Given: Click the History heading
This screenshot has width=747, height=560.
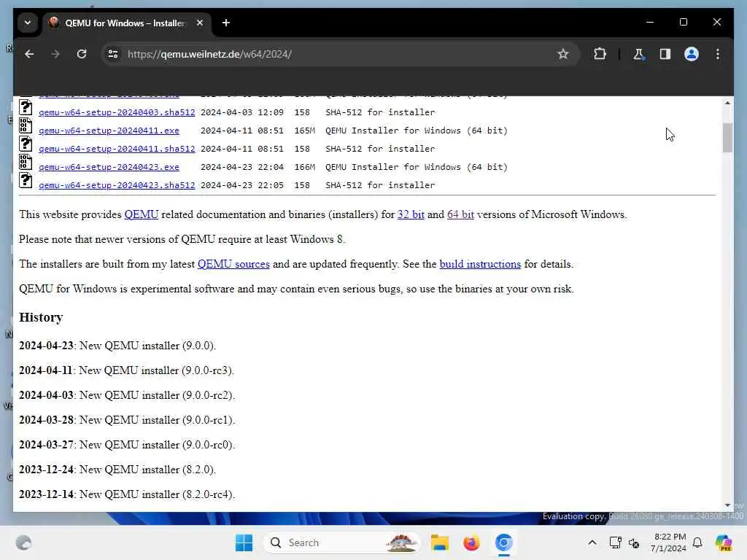Looking at the screenshot, I should (x=41, y=318).
